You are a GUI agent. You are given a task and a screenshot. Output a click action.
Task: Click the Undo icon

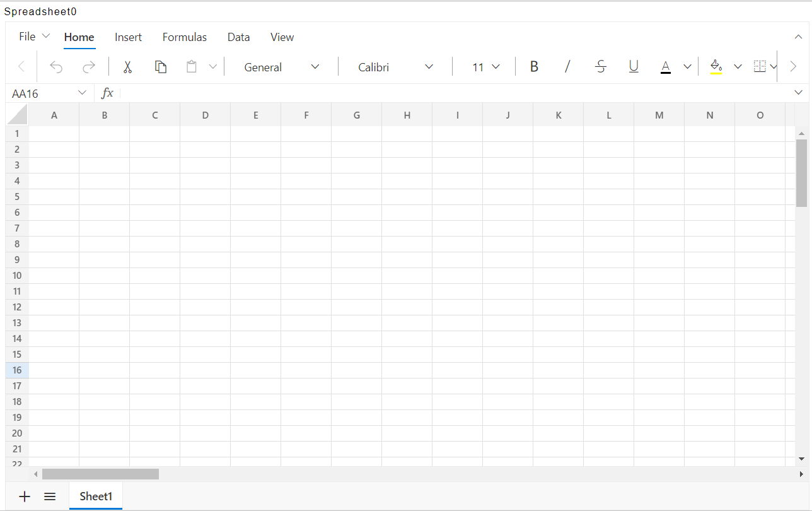click(x=56, y=67)
